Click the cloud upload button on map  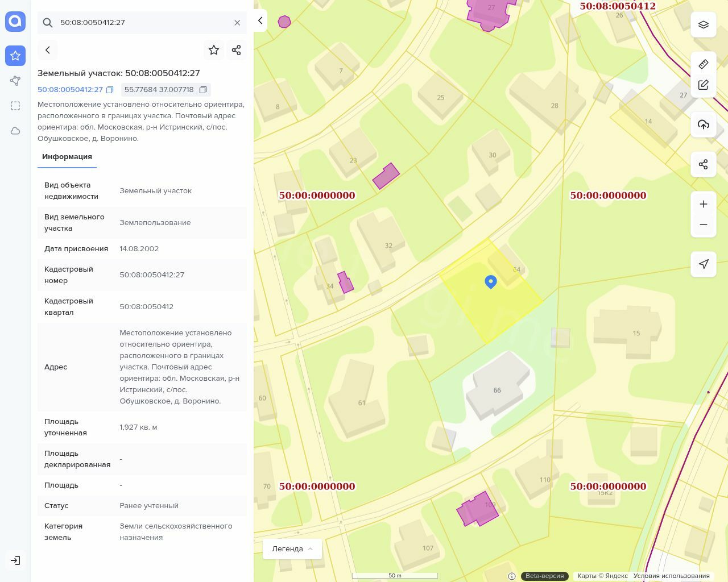704,124
